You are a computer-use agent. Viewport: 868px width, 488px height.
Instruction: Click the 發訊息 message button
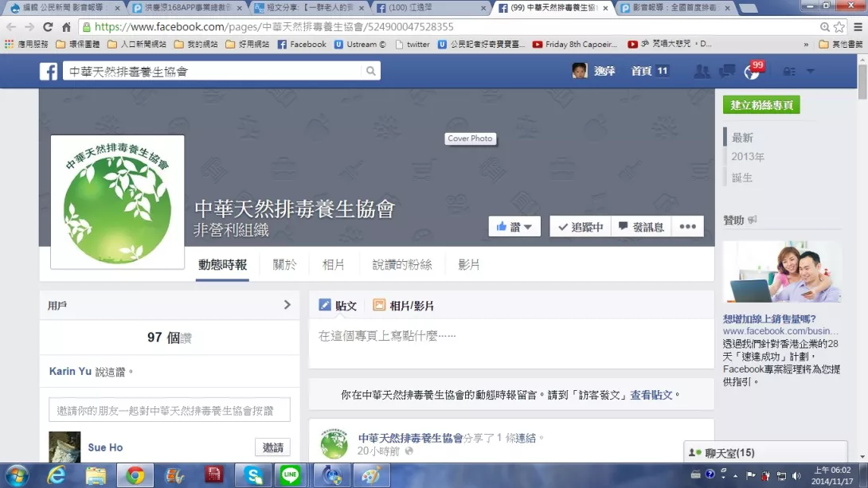(641, 226)
